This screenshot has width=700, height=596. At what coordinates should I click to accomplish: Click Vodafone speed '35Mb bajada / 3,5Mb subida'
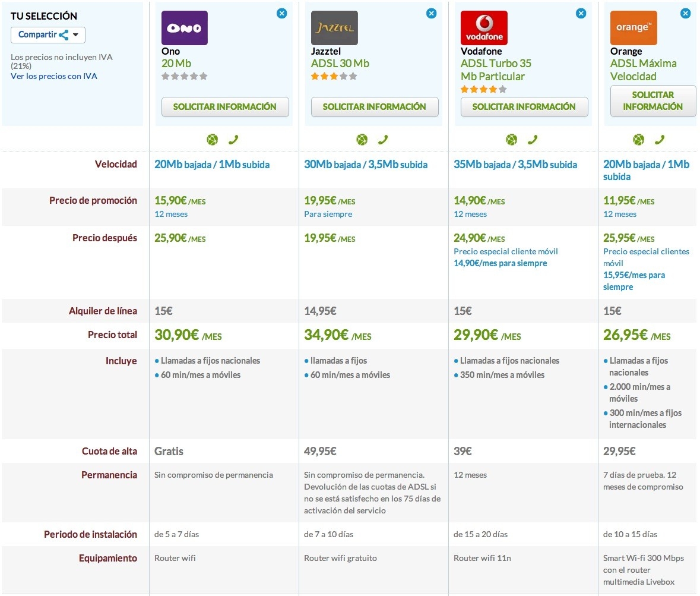[515, 165]
